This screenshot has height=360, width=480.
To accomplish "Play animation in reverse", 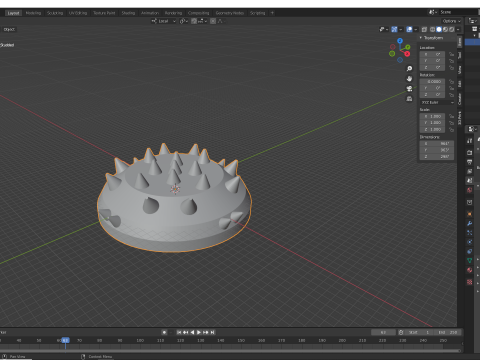I will click(192, 332).
